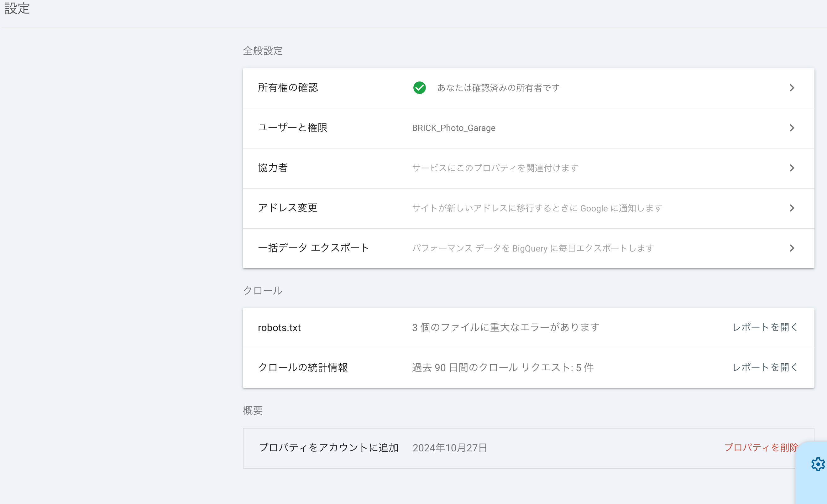
Task: Click the 2024年10月27日 date text
Action: coord(450,448)
